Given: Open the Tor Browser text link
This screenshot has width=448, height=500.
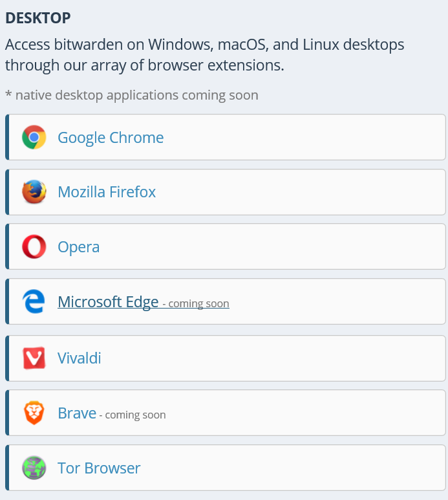Looking at the screenshot, I should 99,468.
